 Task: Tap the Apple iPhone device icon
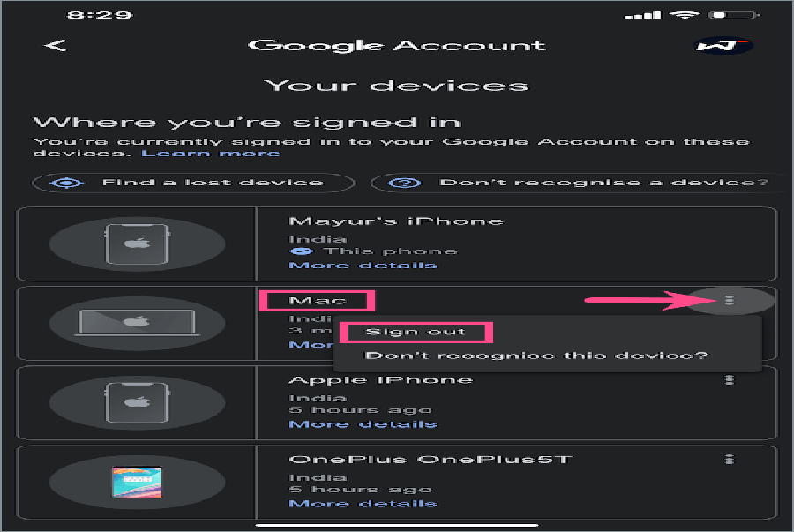[x=137, y=402]
